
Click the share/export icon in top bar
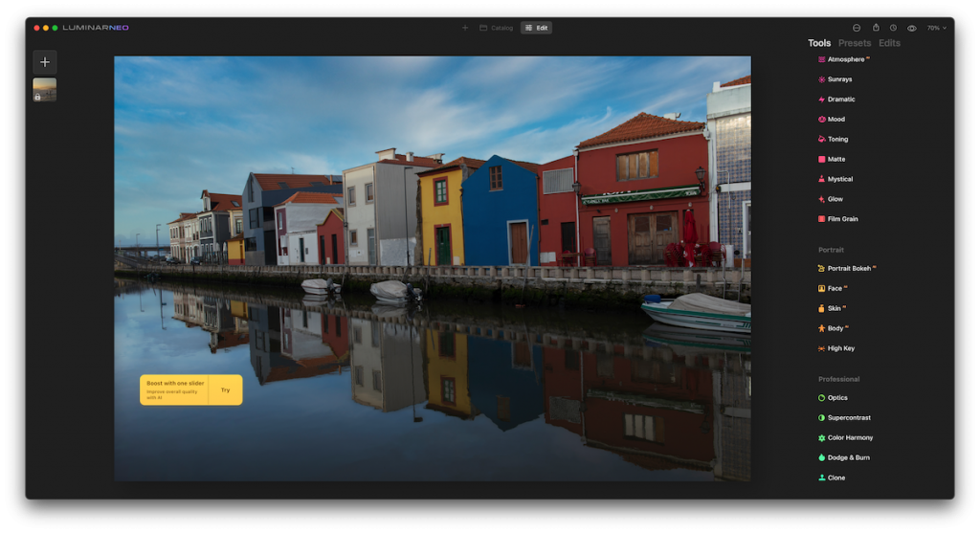[x=876, y=28]
